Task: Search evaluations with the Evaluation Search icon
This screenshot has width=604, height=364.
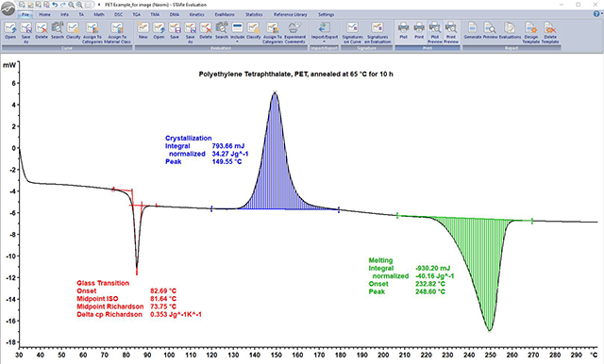Action: [222, 31]
